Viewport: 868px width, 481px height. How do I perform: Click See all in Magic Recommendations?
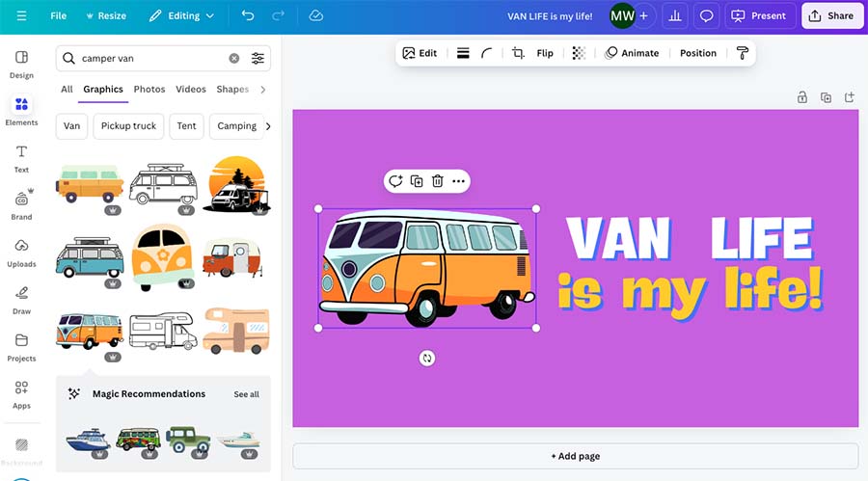[246, 394]
